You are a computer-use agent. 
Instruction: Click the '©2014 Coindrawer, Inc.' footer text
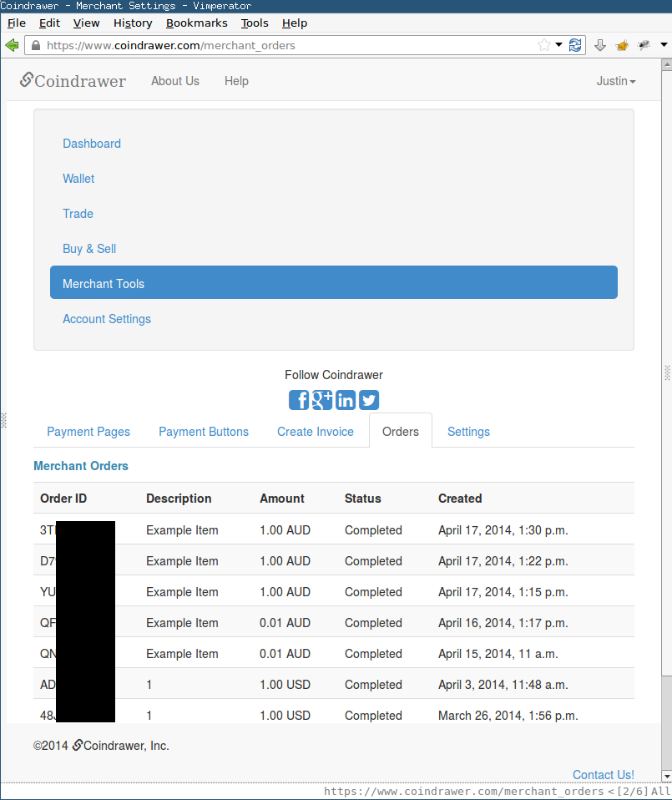101,746
